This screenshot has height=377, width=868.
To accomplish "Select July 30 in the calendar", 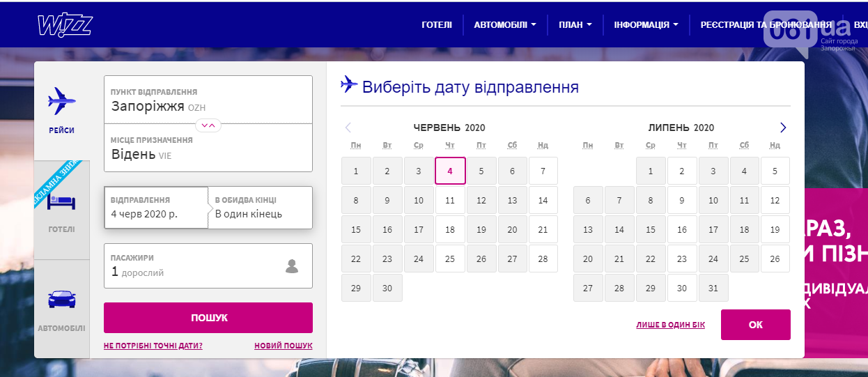I will 682,288.
